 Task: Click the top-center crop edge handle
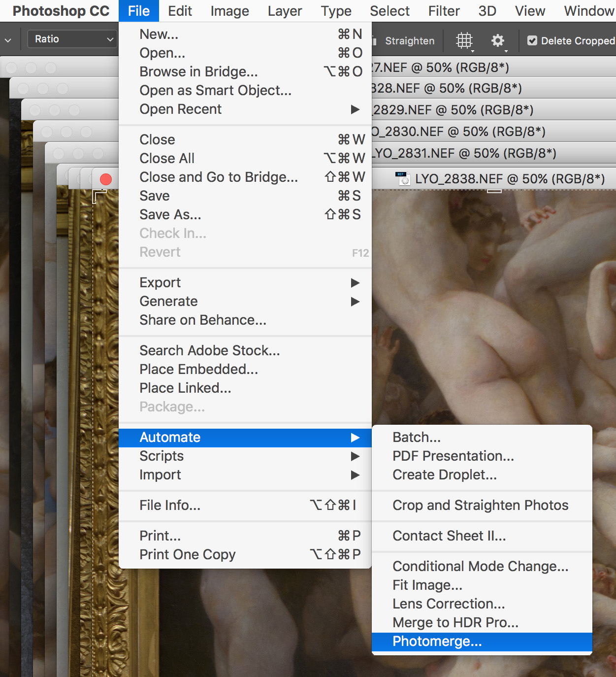(494, 191)
